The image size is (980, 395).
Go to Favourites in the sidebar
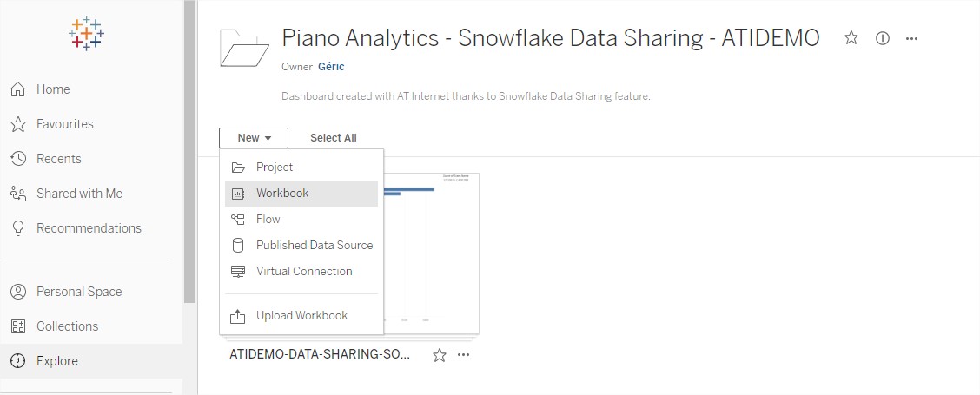64,124
